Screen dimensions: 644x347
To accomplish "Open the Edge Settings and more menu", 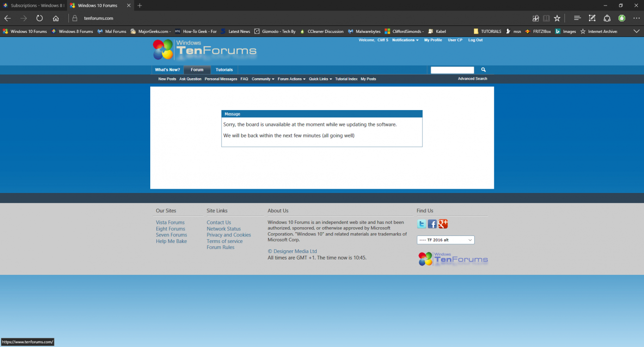I will 637,19.
